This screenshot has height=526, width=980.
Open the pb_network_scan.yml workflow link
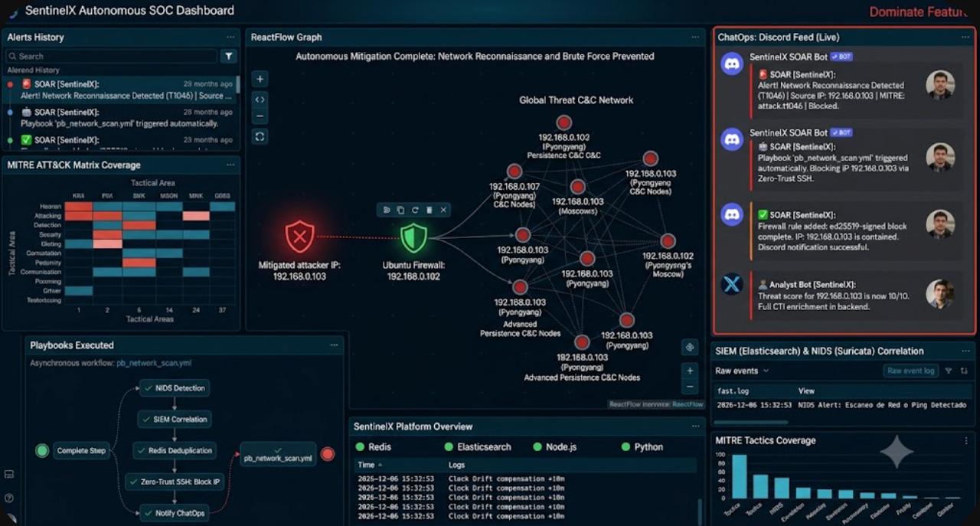point(154,363)
